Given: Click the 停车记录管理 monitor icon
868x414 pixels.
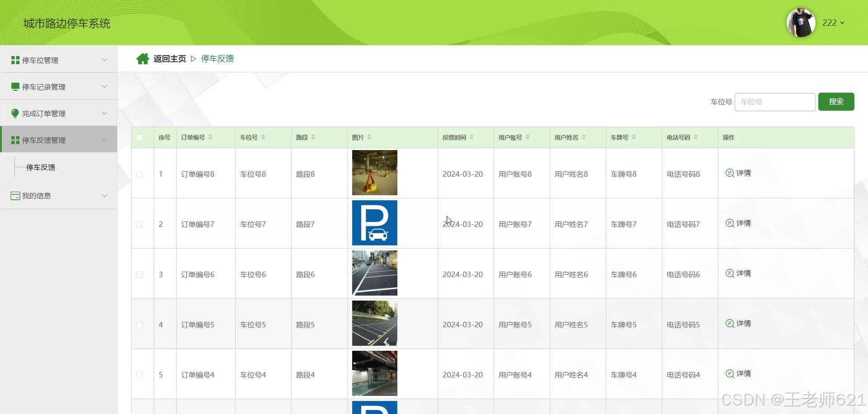Looking at the screenshot, I should click(x=15, y=87).
